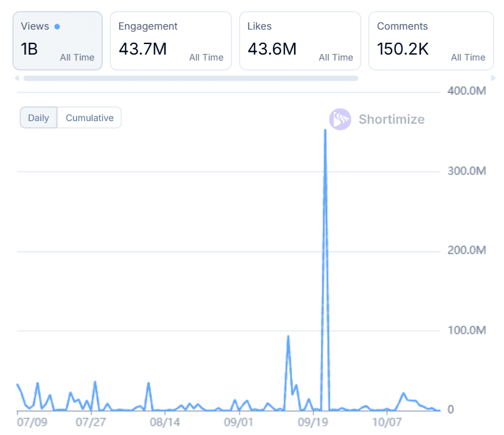Switch the chart to Cumulative view
This screenshot has width=504, height=435.
point(89,118)
